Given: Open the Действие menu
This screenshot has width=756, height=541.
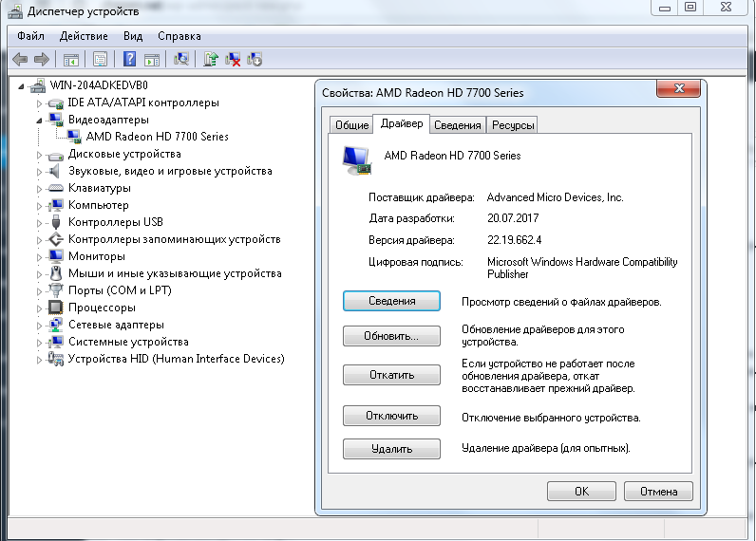Looking at the screenshot, I should coord(83,36).
